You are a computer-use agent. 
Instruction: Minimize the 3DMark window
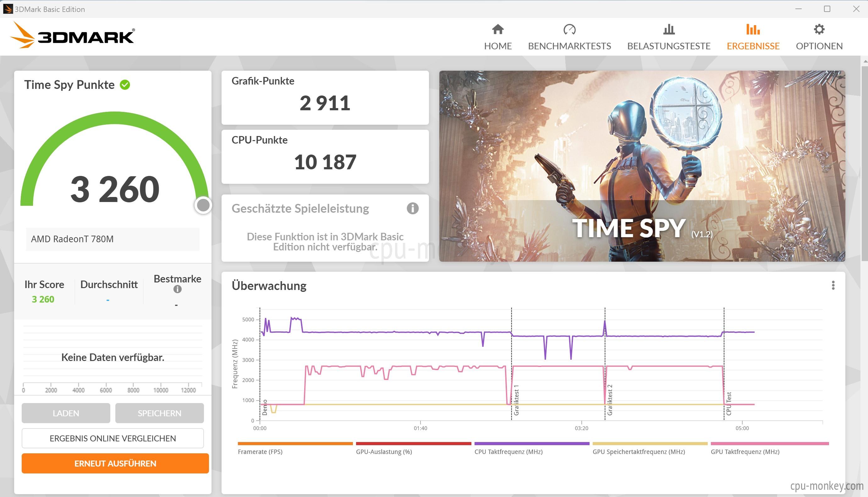pos(798,9)
